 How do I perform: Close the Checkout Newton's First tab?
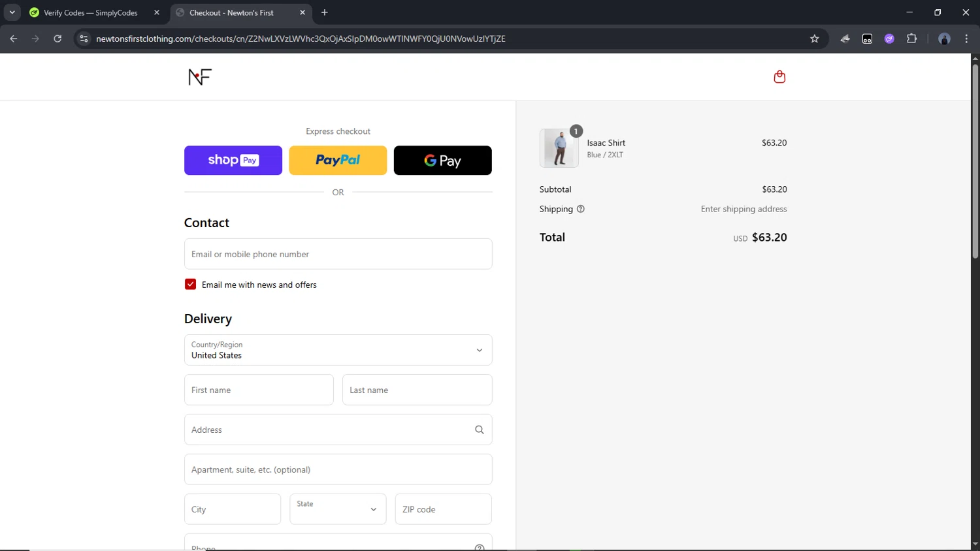coord(302,12)
